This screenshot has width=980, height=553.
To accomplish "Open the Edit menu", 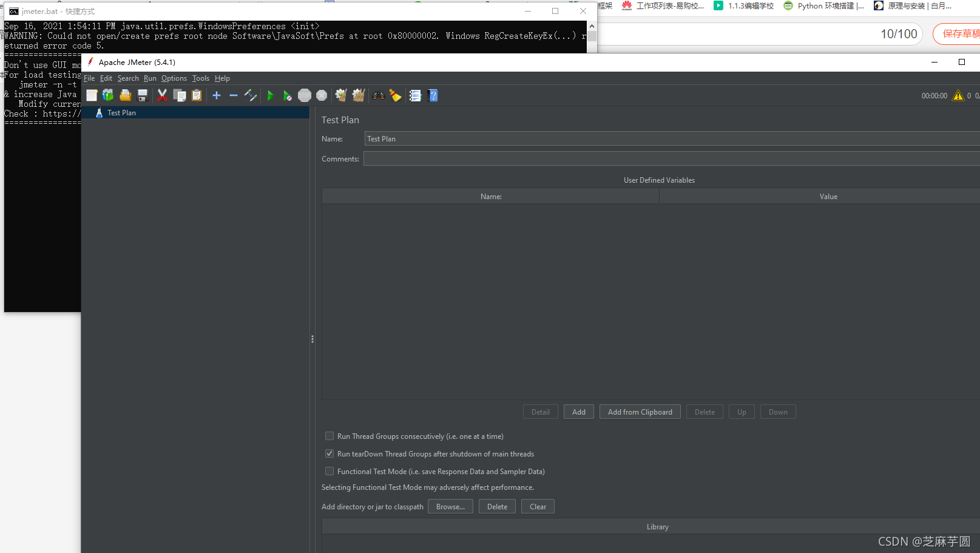I will pyautogui.click(x=106, y=78).
